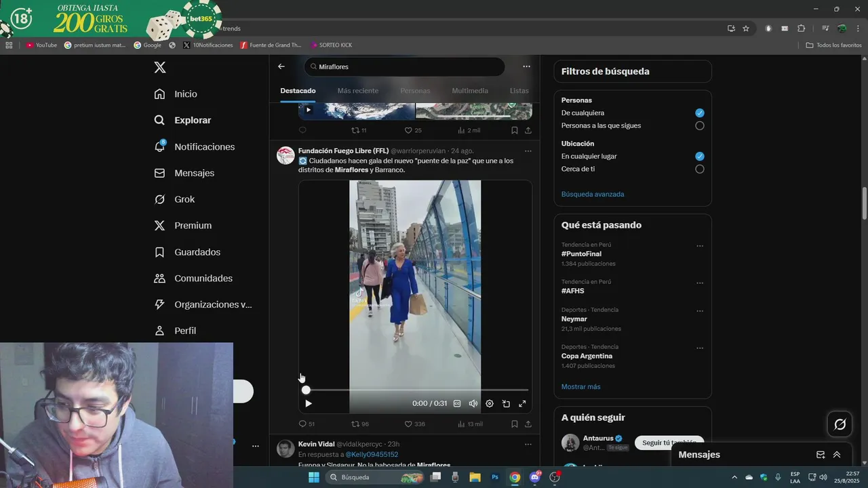The image size is (868, 488).
Task: Open Mensajes in the sidebar
Action: point(184,173)
